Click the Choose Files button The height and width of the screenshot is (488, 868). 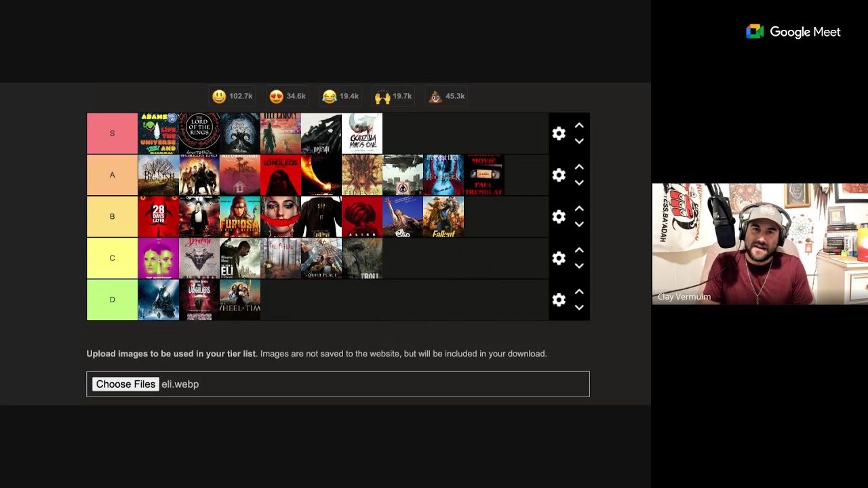125,384
